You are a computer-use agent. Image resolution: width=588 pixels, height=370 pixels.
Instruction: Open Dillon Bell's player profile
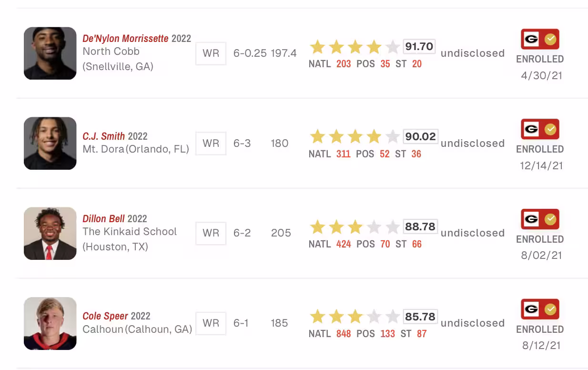coord(104,219)
